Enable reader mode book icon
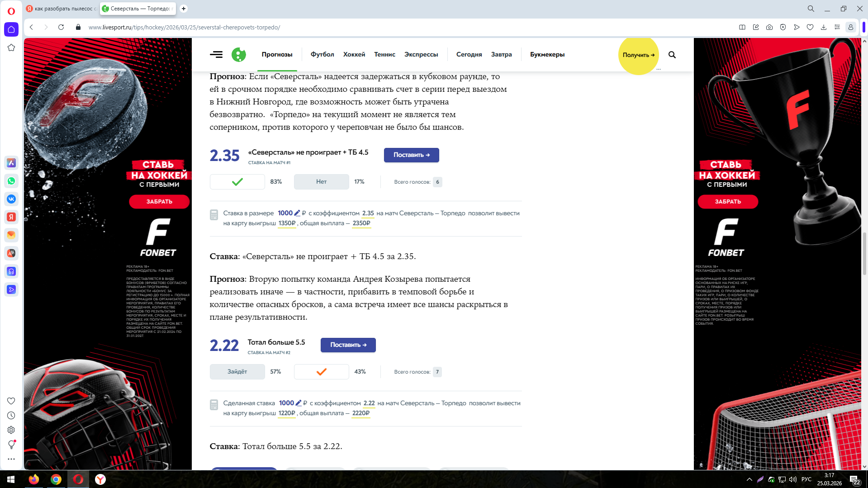 coord(742,27)
